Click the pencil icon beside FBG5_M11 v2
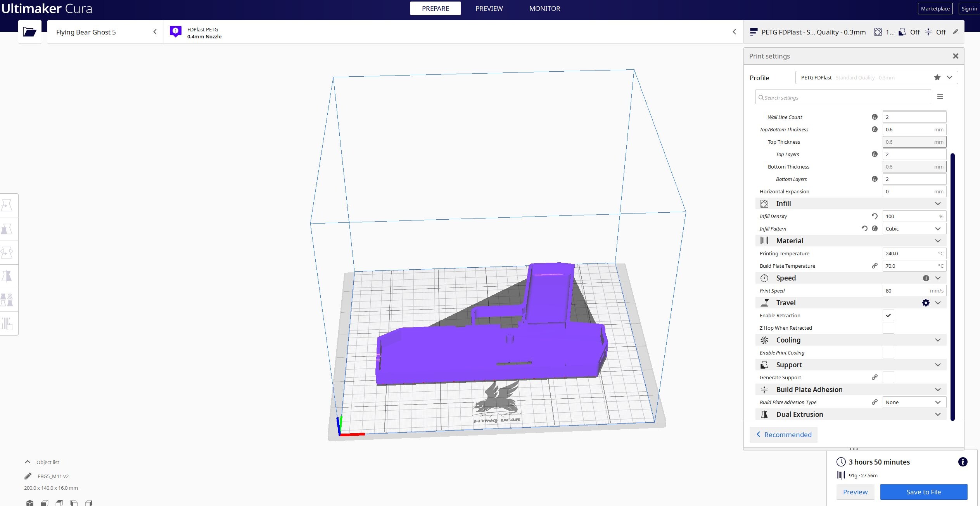Screen dimensions: 980x506 coord(28,476)
